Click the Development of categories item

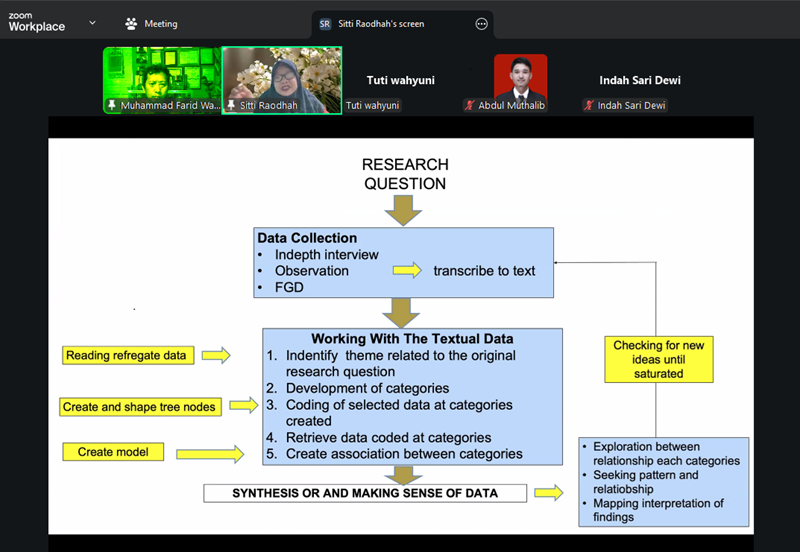[x=367, y=388]
